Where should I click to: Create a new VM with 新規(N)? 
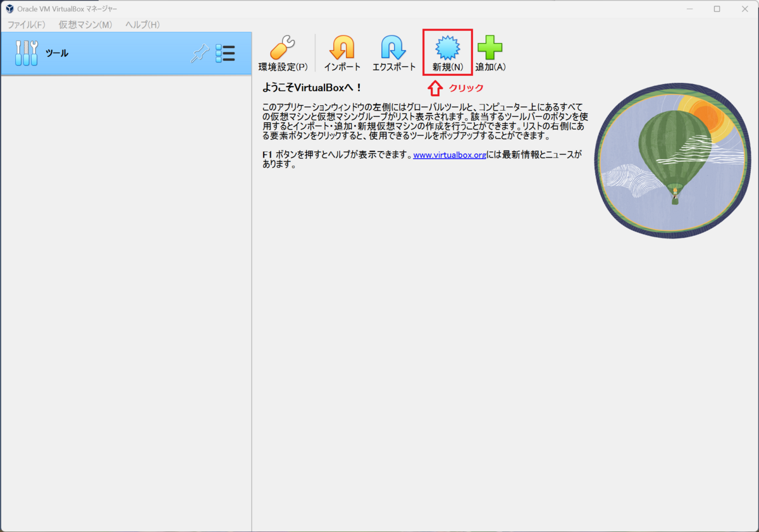[448, 54]
